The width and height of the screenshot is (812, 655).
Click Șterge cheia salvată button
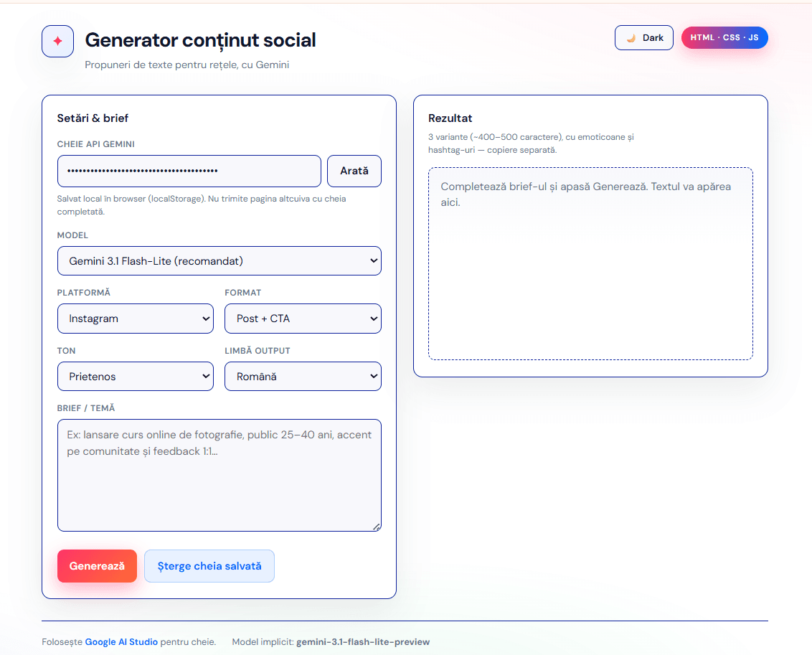(209, 566)
